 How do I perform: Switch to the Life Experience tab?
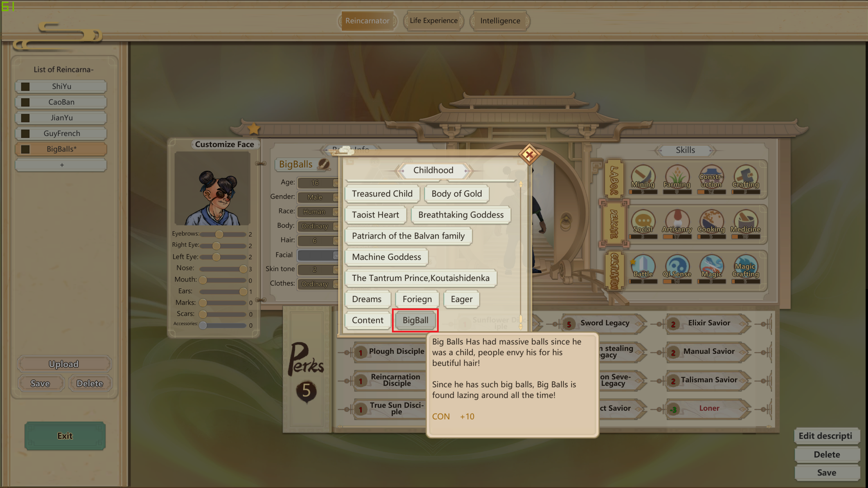[433, 21]
